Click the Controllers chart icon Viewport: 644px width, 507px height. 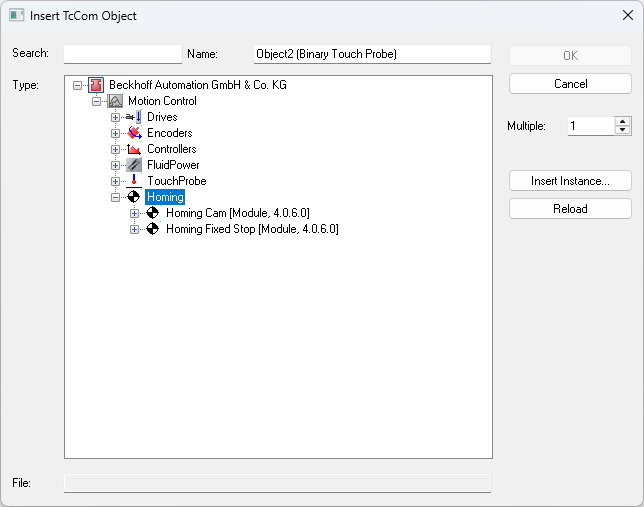point(134,149)
